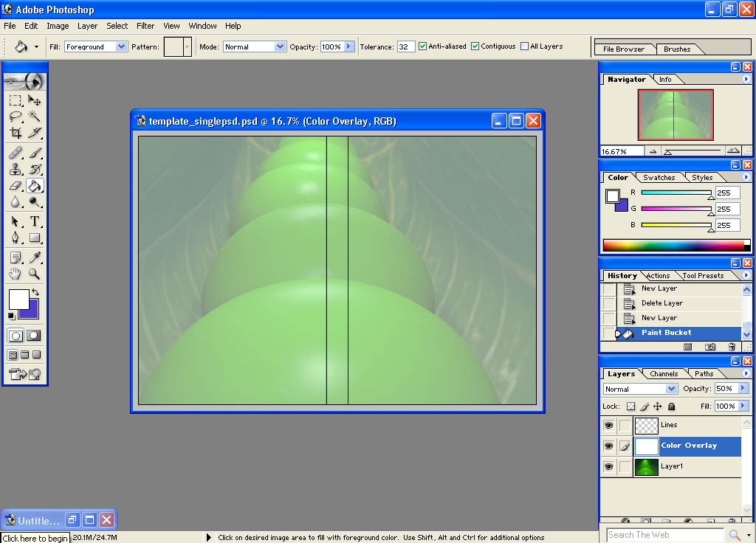Screen dimensions: 756x543
Task: Switch to the Channels tab
Action: [x=663, y=374]
